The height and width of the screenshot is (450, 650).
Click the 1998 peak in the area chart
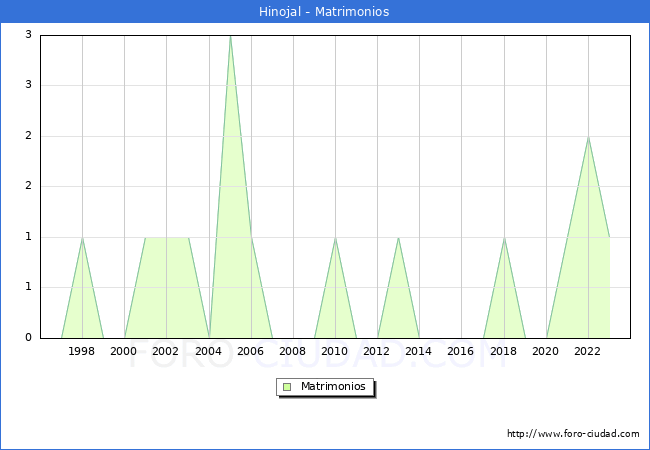tap(82, 239)
